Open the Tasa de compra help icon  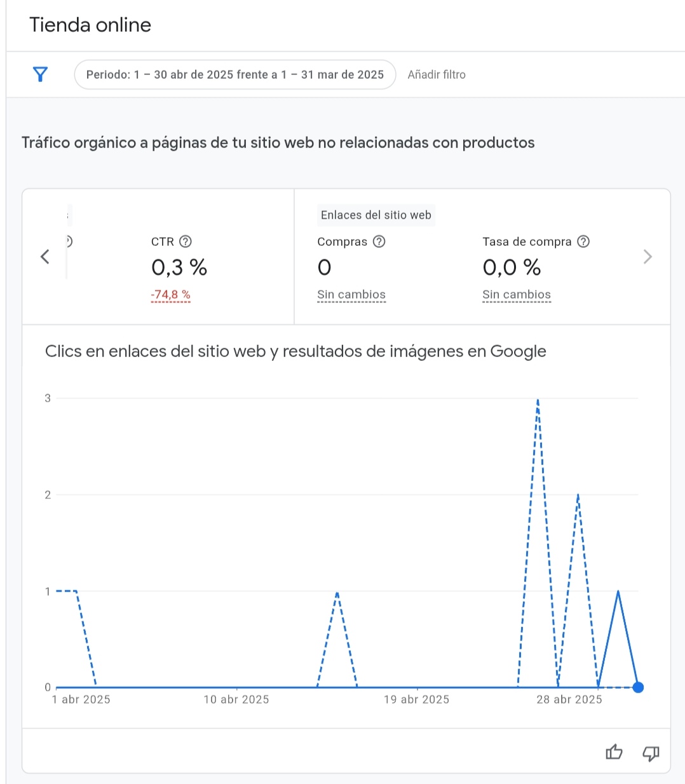point(583,241)
